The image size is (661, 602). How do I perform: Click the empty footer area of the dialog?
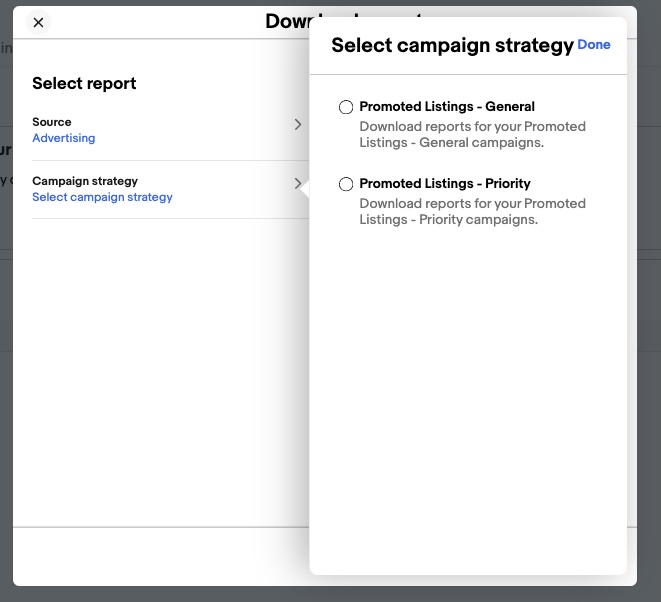[160, 556]
